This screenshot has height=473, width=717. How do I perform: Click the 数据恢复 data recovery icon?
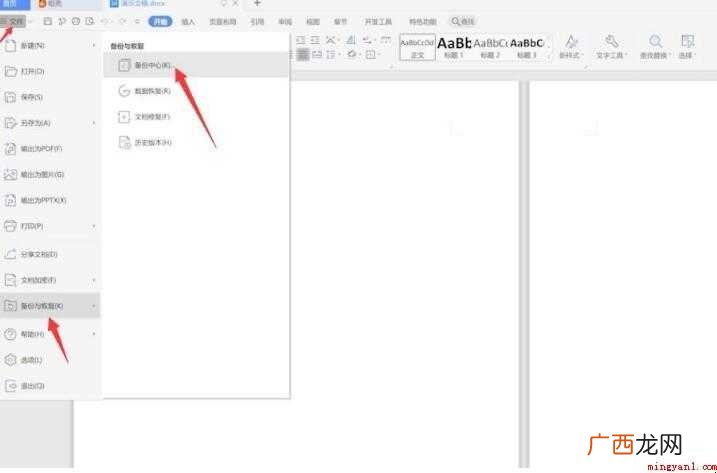[124, 91]
